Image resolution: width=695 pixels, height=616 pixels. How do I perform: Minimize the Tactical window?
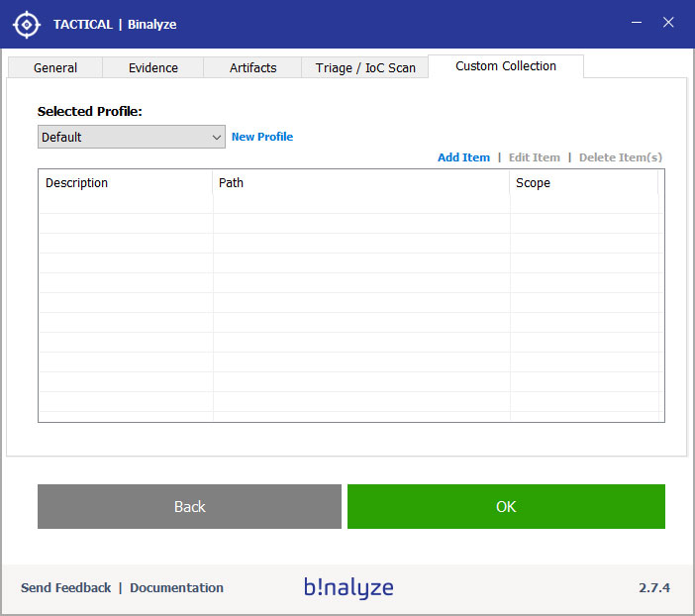point(637,22)
